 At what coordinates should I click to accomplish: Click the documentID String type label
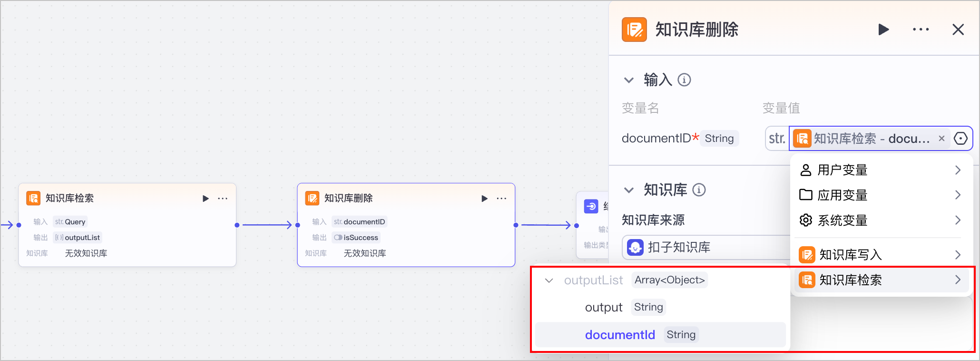pos(719,139)
